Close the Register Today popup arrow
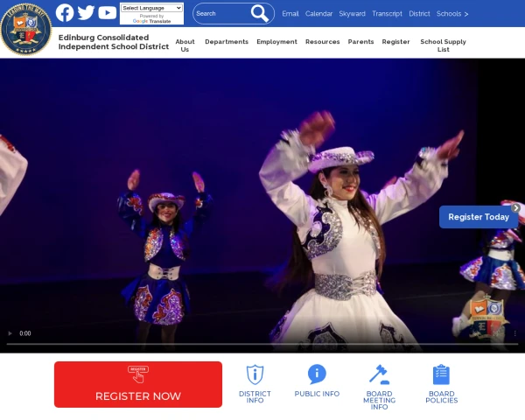This screenshot has height=420, width=525. 516,208
